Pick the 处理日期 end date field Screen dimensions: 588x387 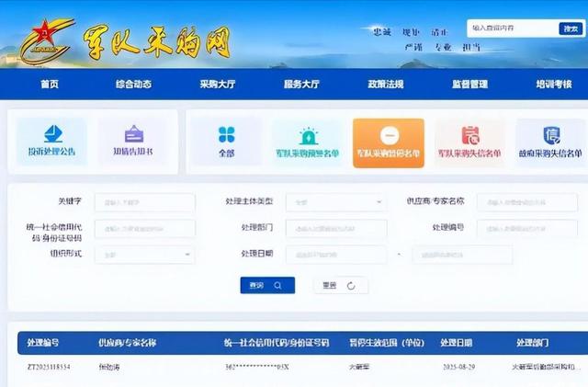pos(462,255)
